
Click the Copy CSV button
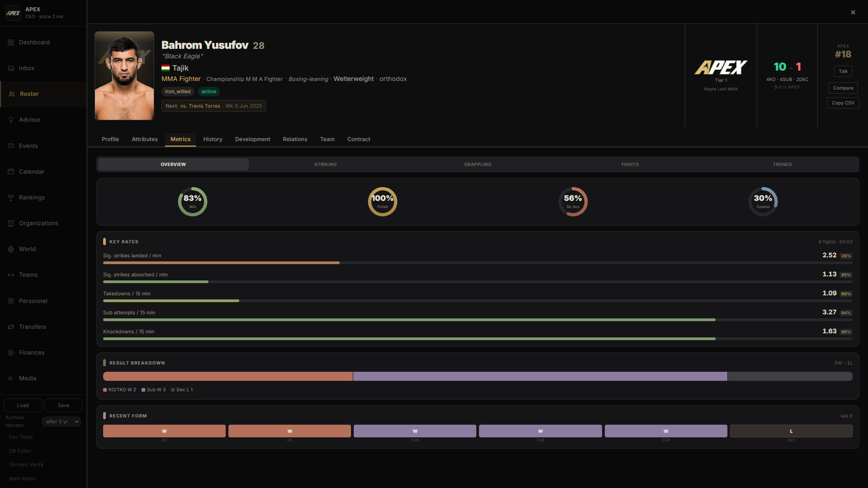pos(843,103)
